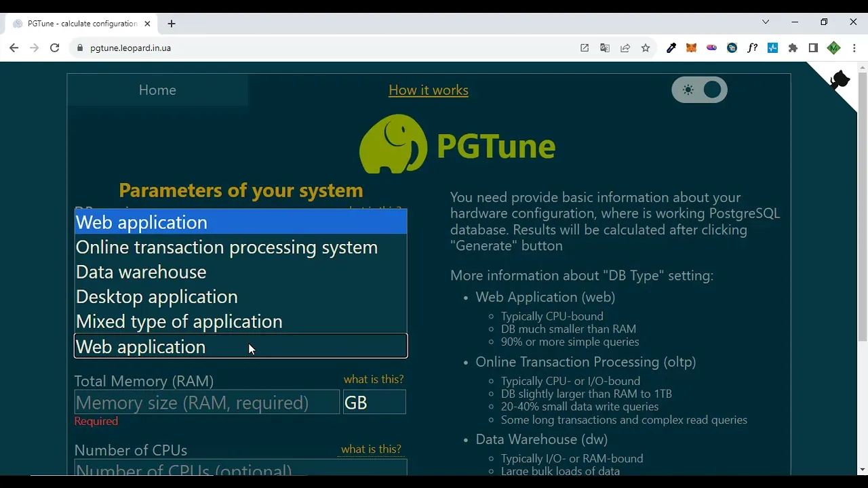The width and height of the screenshot is (868, 488).
Task: Open the blue round extension icon
Action: [x=732, y=48]
